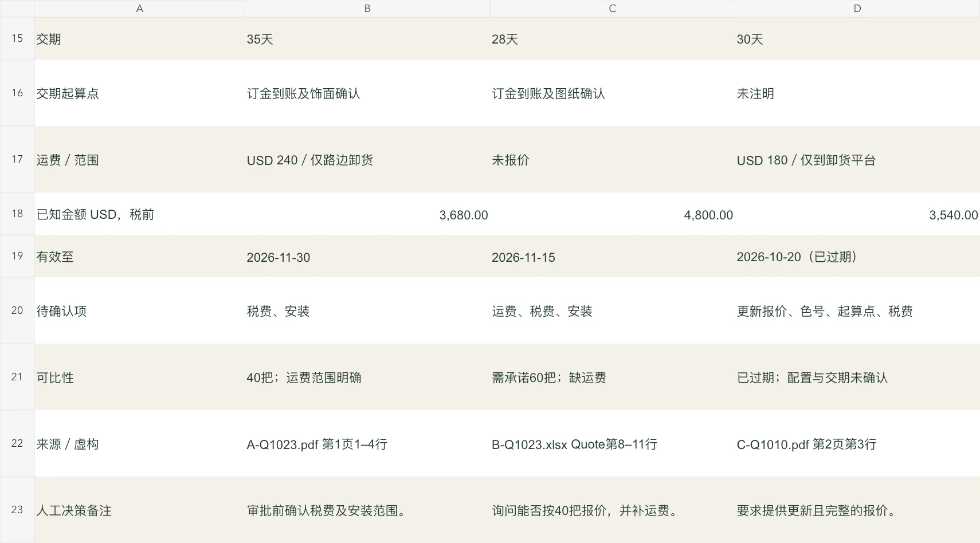Select the '可比性' label cell

139,377
